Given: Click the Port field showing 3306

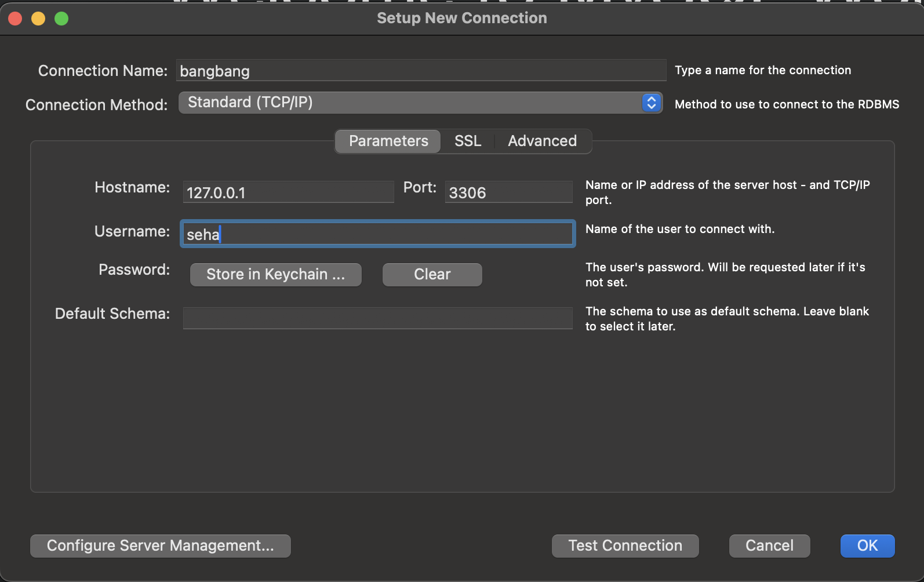Looking at the screenshot, I should (x=509, y=192).
